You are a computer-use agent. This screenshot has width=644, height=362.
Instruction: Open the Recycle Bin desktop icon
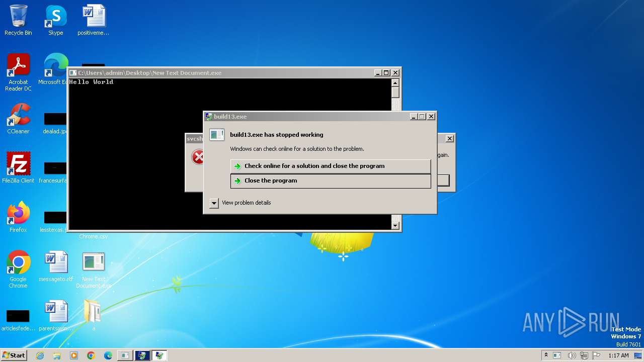[18, 20]
